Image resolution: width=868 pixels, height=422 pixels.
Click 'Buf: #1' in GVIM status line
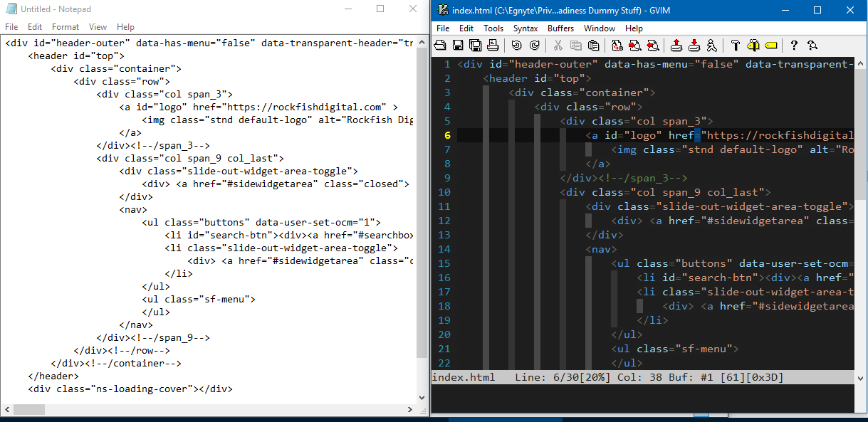point(691,377)
